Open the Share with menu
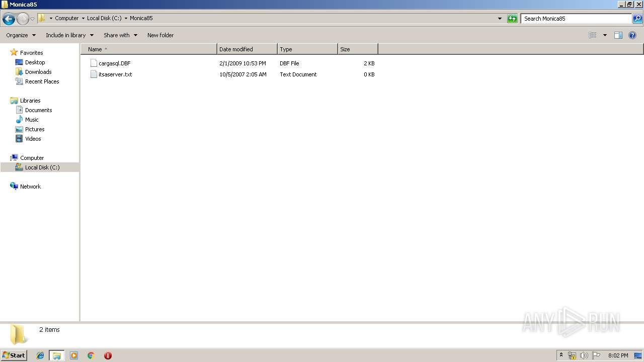Viewport: 644px width, 362px height. click(x=121, y=35)
